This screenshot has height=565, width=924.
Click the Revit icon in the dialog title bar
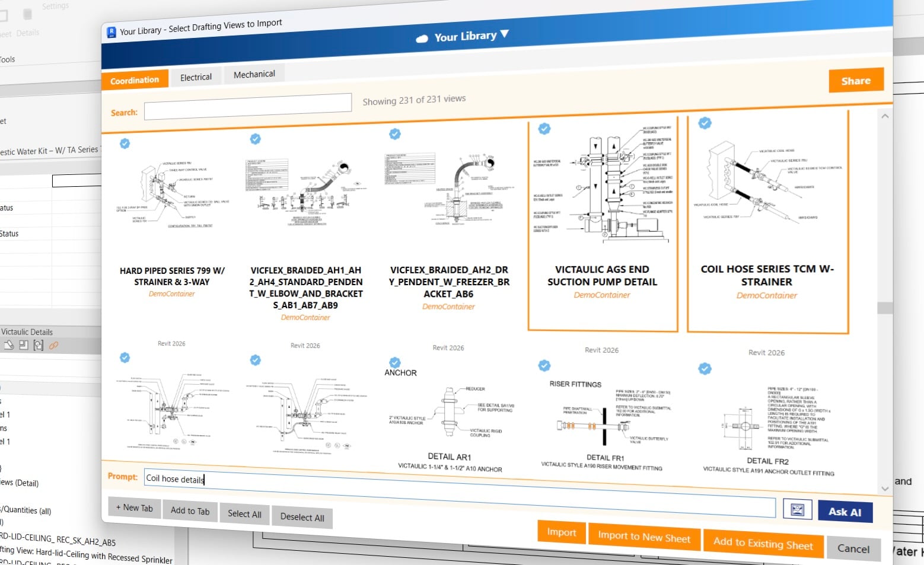pyautogui.click(x=111, y=33)
